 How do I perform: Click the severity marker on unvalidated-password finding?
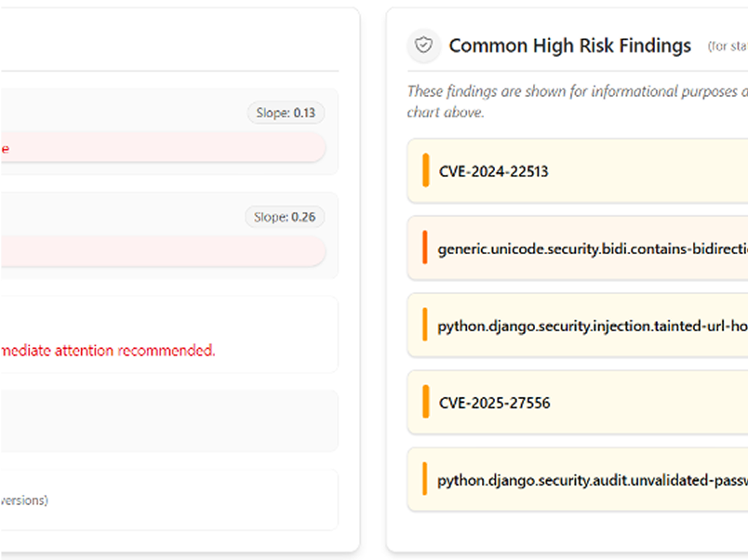[425, 480]
